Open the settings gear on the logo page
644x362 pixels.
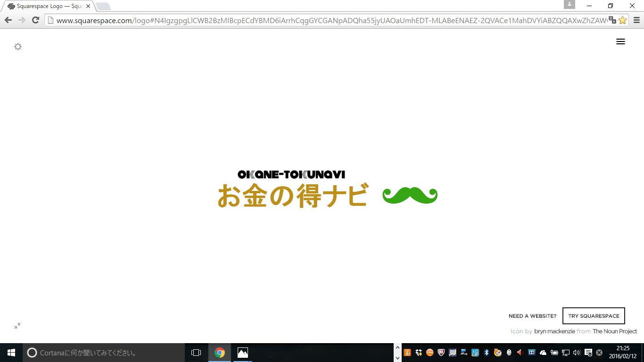(x=18, y=47)
